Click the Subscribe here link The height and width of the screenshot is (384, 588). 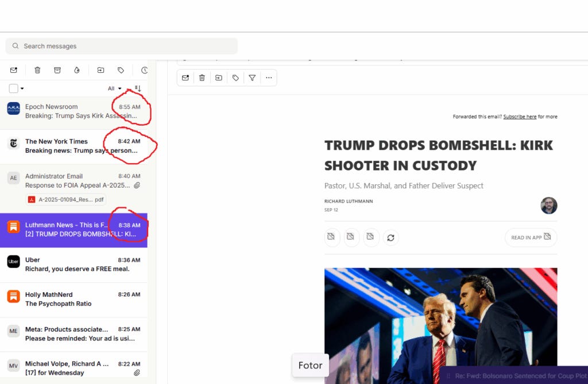[520, 117]
